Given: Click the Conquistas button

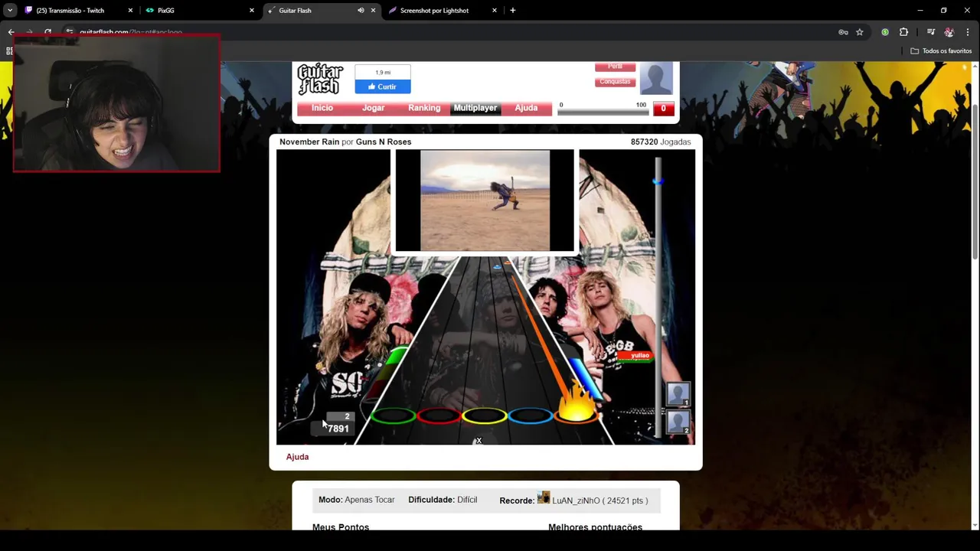Looking at the screenshot, I should click(616, 82).
